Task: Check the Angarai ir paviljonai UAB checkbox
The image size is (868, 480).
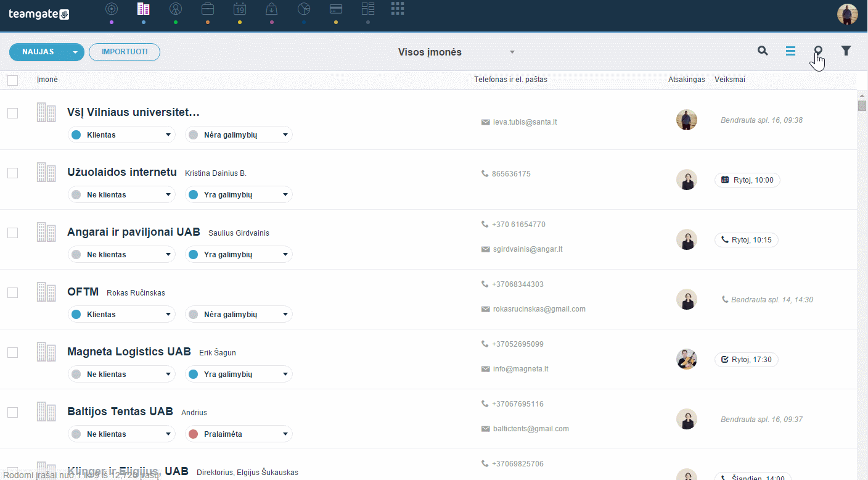Action: pos(12,233)
